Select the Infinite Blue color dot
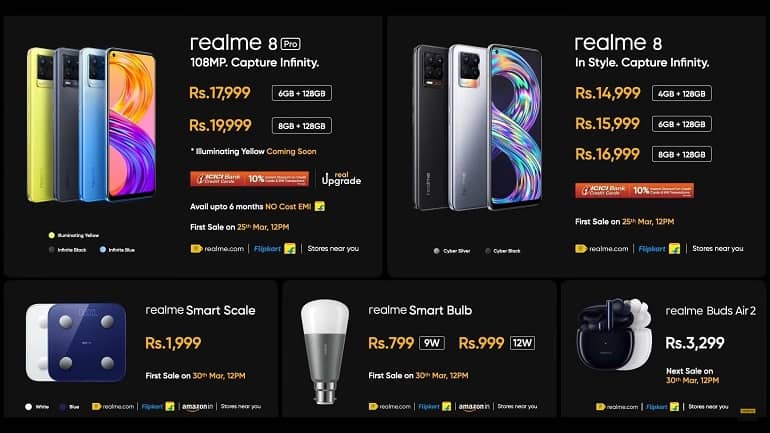 coord(103,249)
